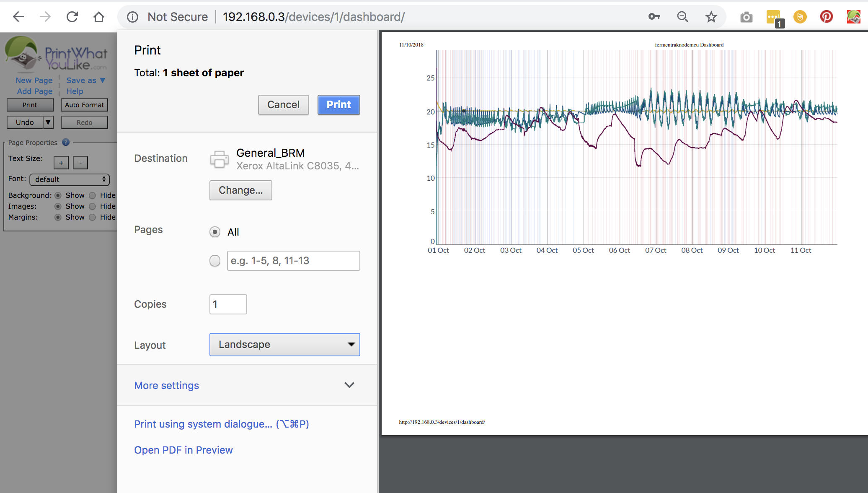The height and width of the screenshot is (493, 868).
Task: Open the Font default dropdown
Action: pyautogui.click(x=70, y=179)
